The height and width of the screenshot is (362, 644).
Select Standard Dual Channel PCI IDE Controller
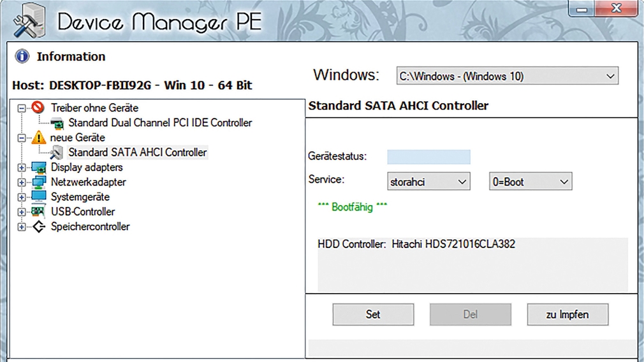point(159,123)
